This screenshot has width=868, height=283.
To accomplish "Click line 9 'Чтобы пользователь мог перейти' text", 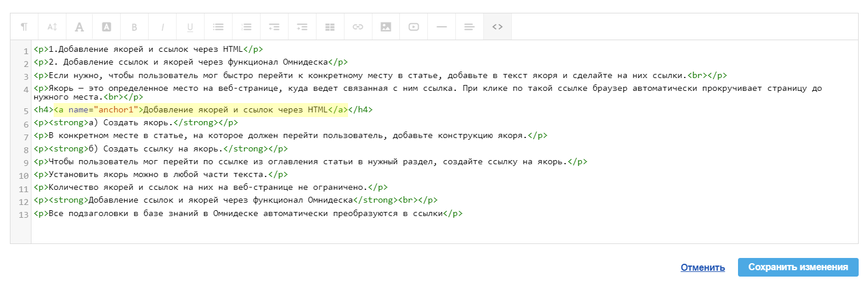I will (310, 161).
